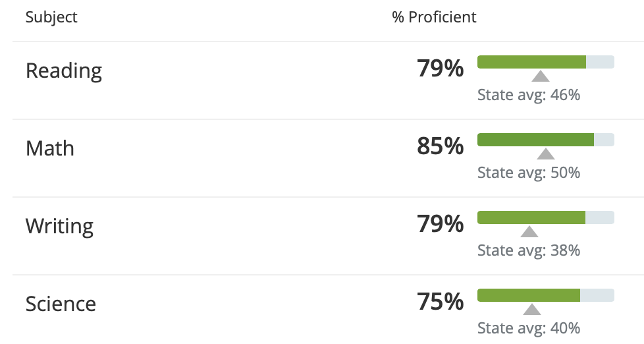Screen dimensions: 644x344
Task: Click the 85% Math proficiency value
Action: [x=440, y=146]
